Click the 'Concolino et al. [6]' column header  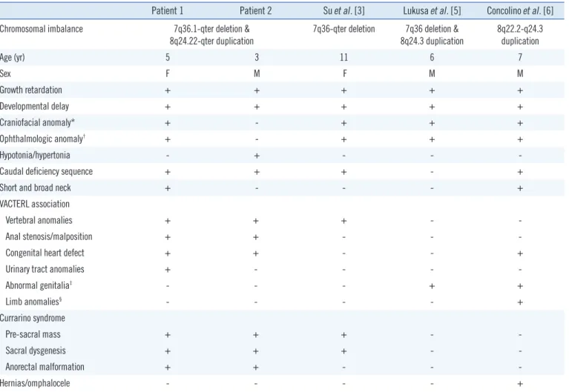[520, 10]
